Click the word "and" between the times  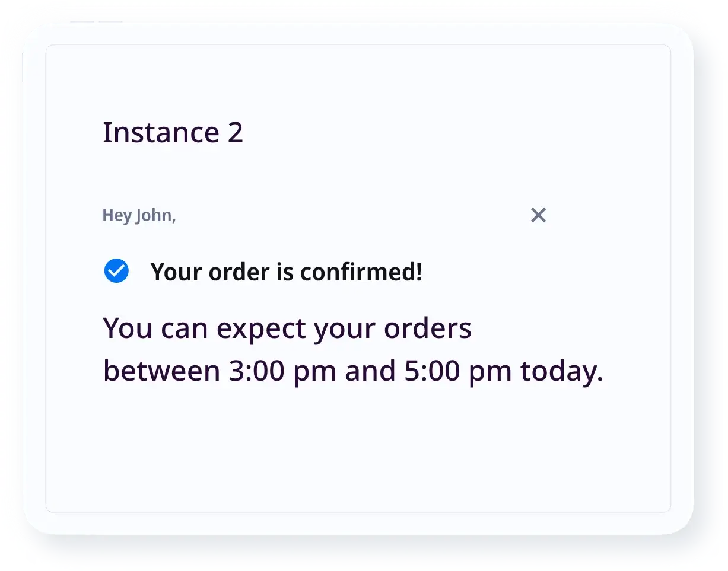tap(371, 372)
